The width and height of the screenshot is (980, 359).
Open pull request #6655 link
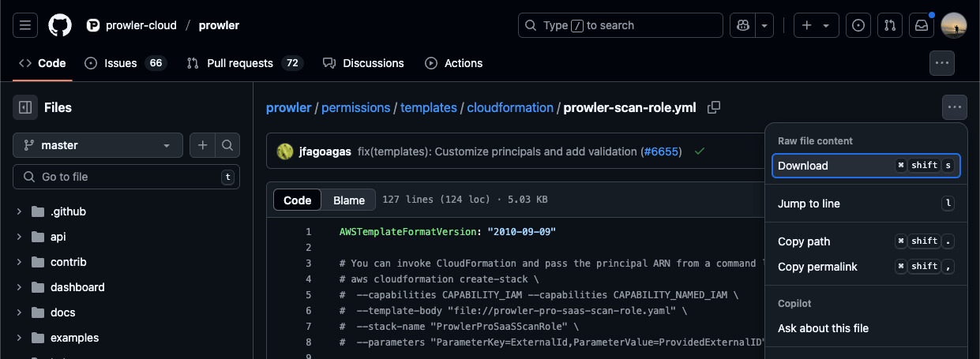point(661,151)
